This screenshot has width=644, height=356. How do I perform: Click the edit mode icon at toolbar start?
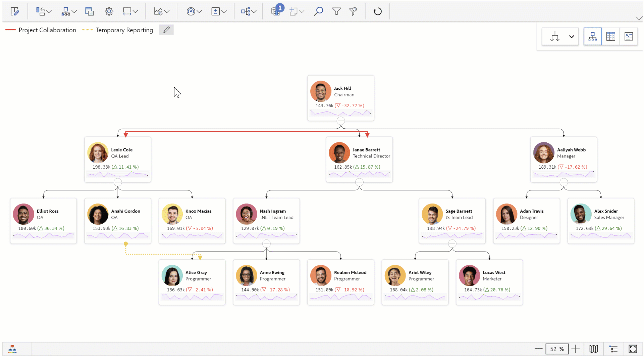pos(15,11)
